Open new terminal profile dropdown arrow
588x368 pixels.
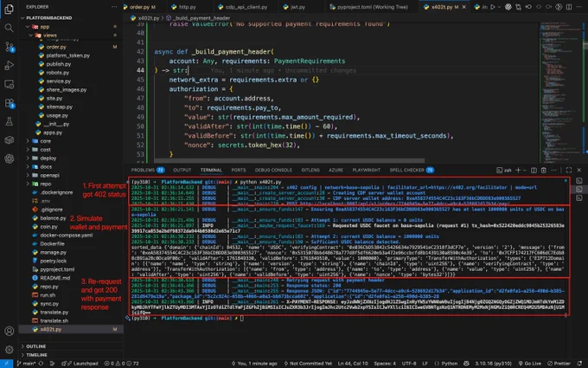pos(524,170)
